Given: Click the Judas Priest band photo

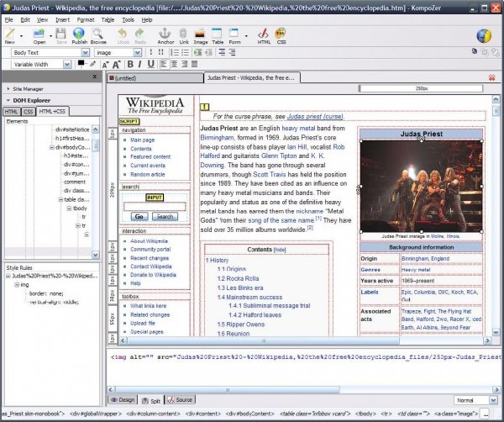Looking at the screenshot, I should pos(421,187).
